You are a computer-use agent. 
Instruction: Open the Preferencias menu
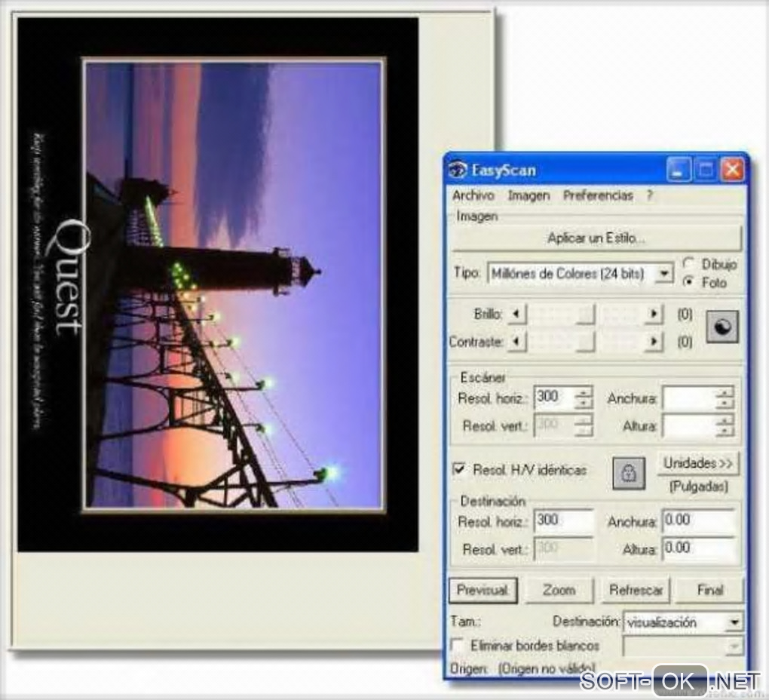[598, 195]
